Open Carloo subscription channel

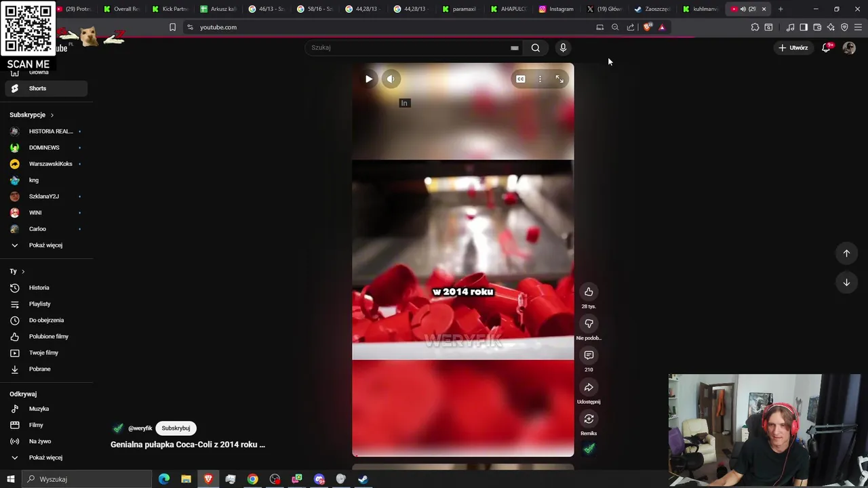(46, 228)
